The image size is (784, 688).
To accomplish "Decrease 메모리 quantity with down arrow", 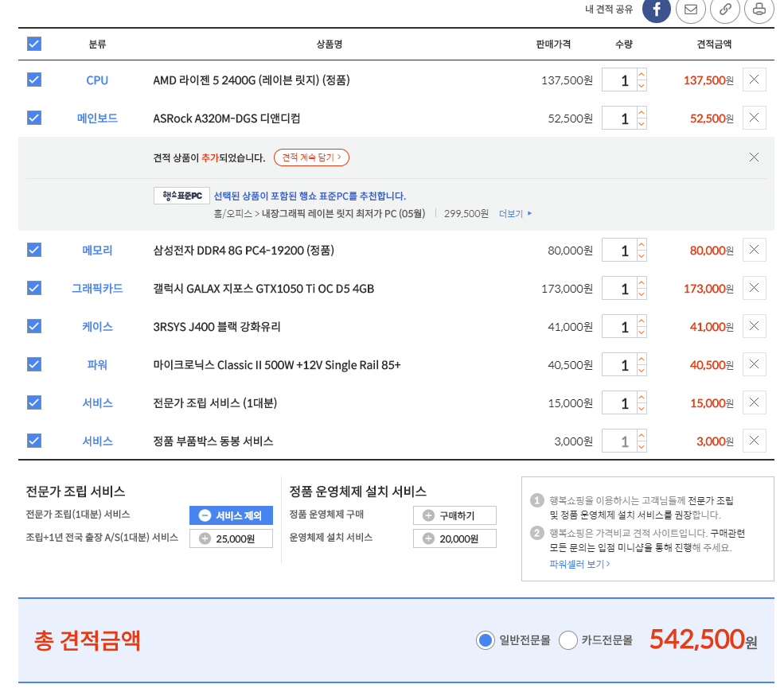I will coord(642,256).
